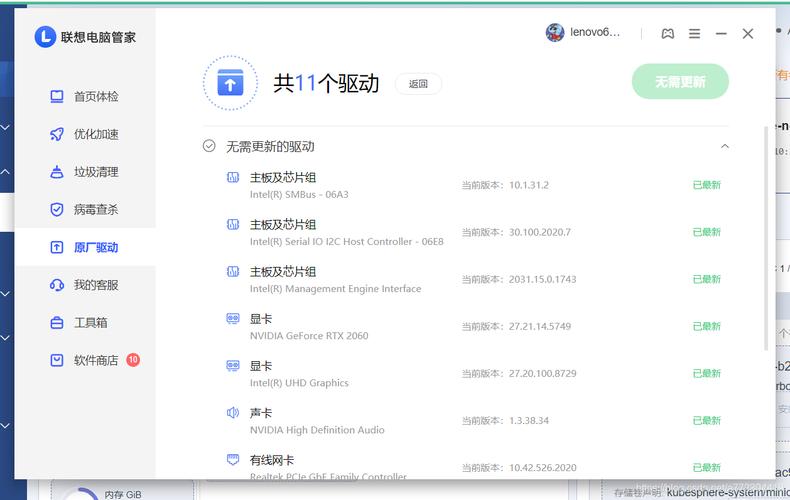
Task: Click the game controller icon in title bar
Action: pos(668,34)
